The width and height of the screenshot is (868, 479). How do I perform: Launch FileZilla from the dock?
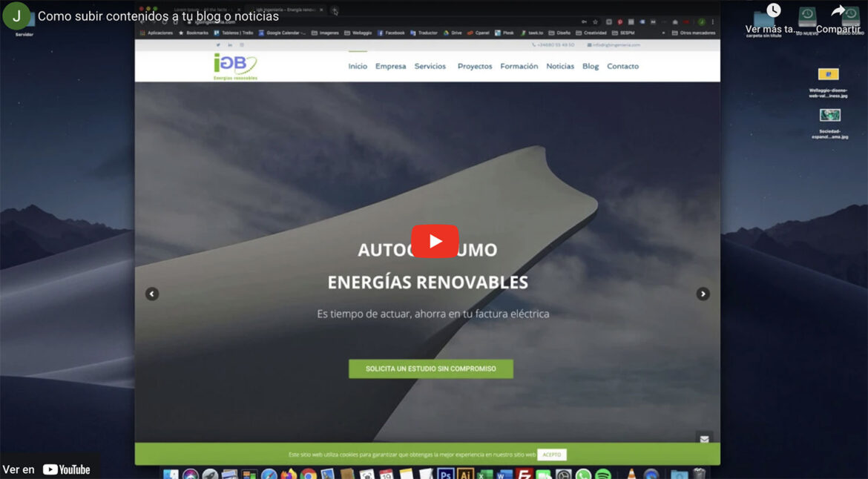tap(525, 473)
